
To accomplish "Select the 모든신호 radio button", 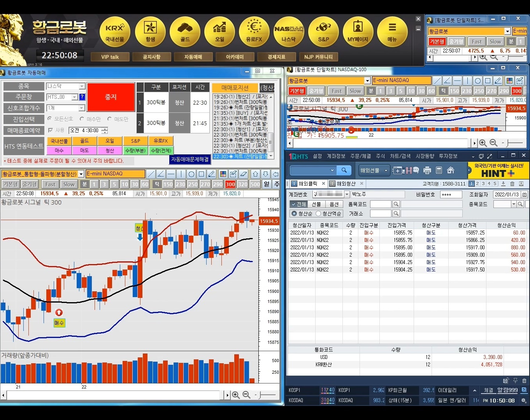I will 49,119.
